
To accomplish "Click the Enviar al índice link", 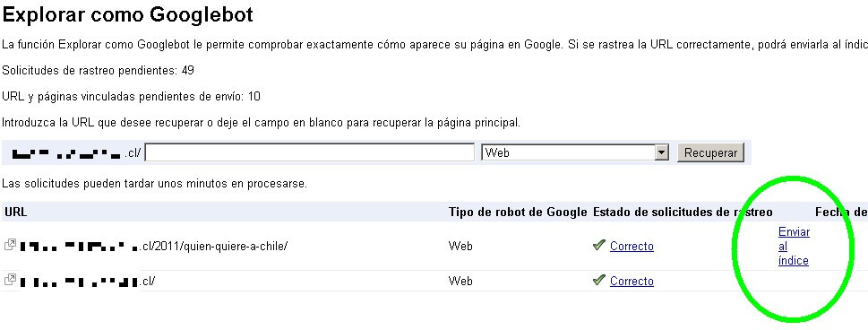I will (x=794, y=247).
